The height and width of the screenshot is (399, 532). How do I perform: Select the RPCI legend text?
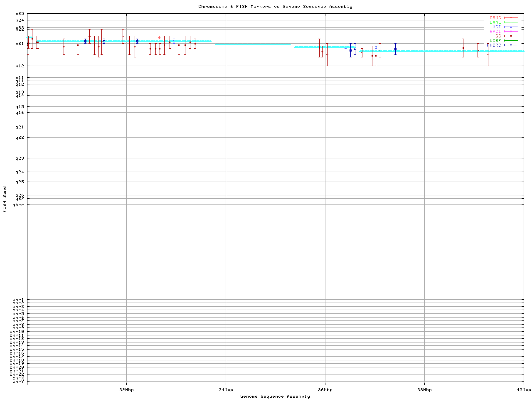495,32
